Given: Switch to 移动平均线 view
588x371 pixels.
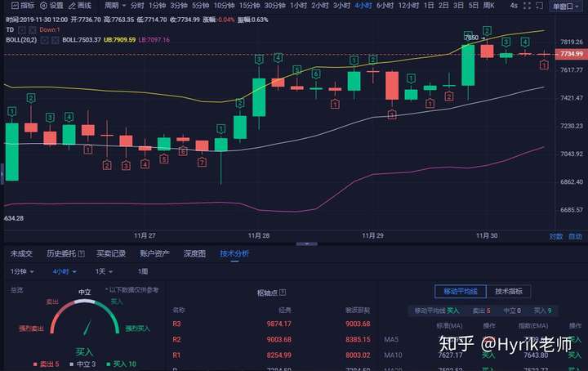Looking at the screenshot, I should (x=461, y=291).
